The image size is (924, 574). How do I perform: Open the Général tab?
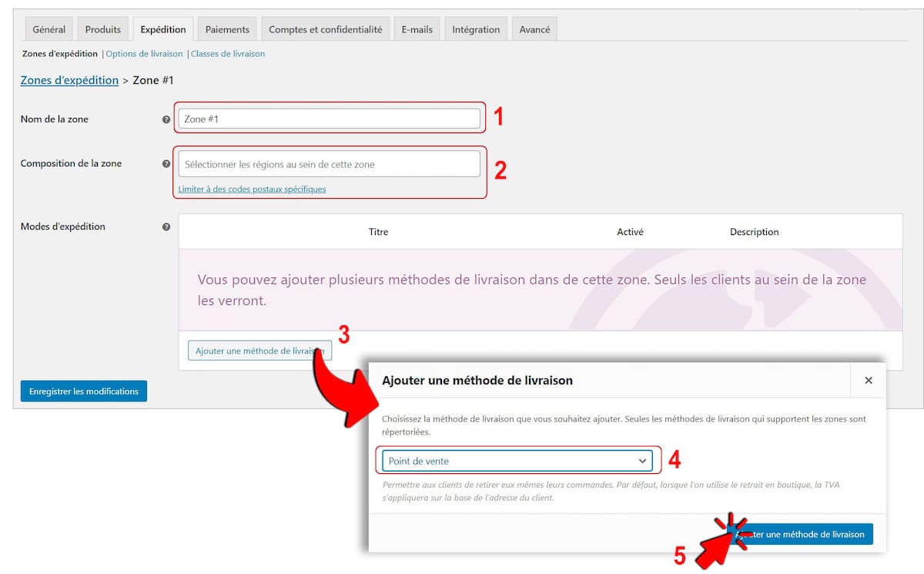tap(49, 29)
